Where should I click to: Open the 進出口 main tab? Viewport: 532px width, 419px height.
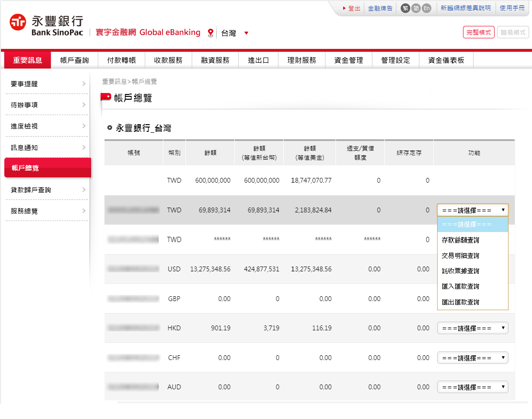point(258,60)
